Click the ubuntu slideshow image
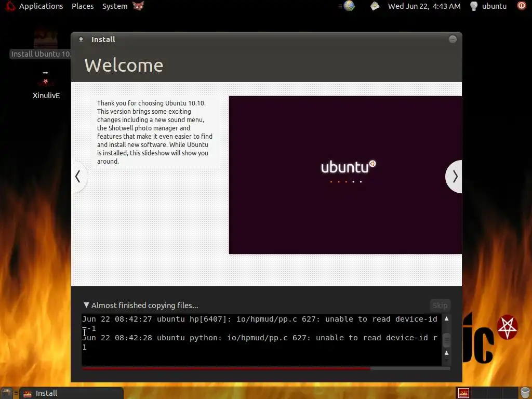Image resolution: width=532 pixels, height=399 pixels. [x=345, y=175]
